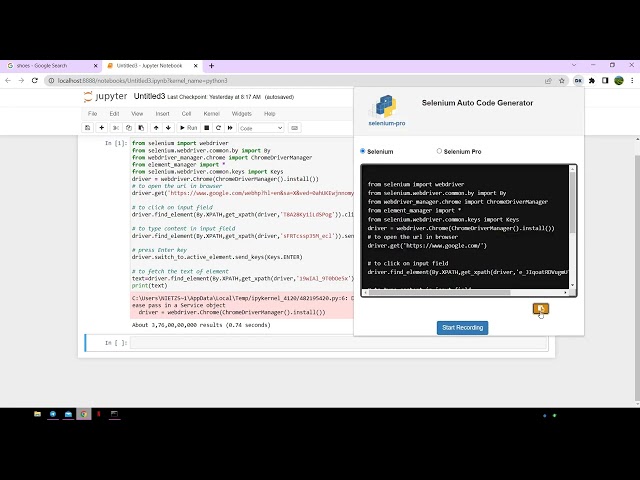Select the Selenium radio option
Viewport: 640px width, 480px height.
362,151
